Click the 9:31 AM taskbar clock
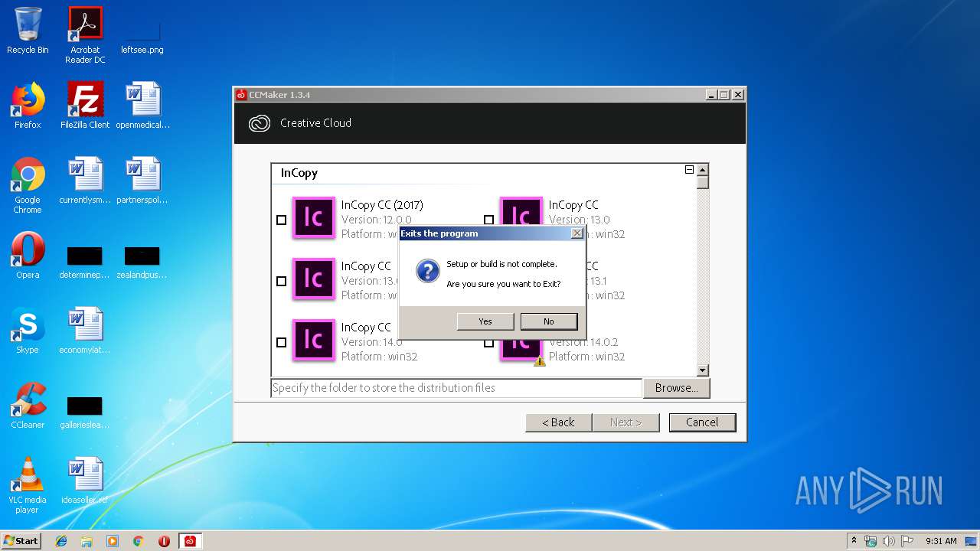 coord(941,541)
